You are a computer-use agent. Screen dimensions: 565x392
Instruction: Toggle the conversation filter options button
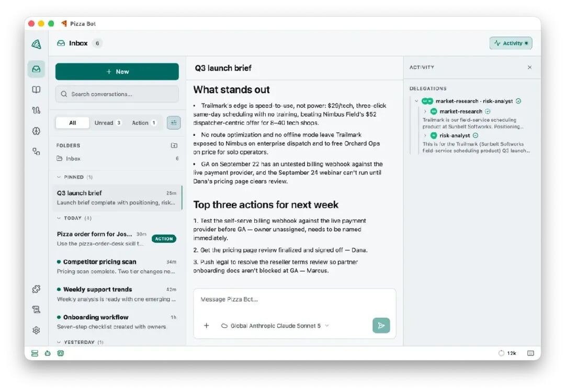coord(174,123)
